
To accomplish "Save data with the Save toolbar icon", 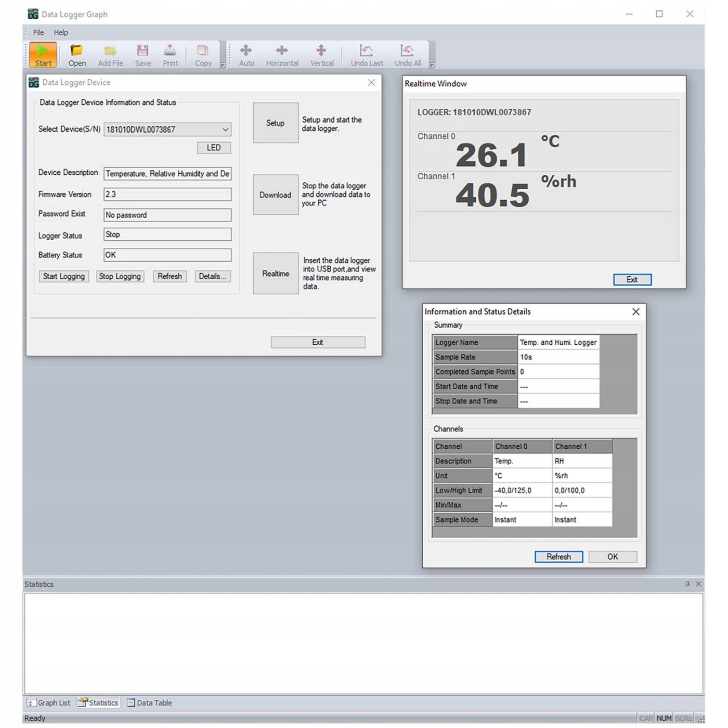I will point(142,54).
